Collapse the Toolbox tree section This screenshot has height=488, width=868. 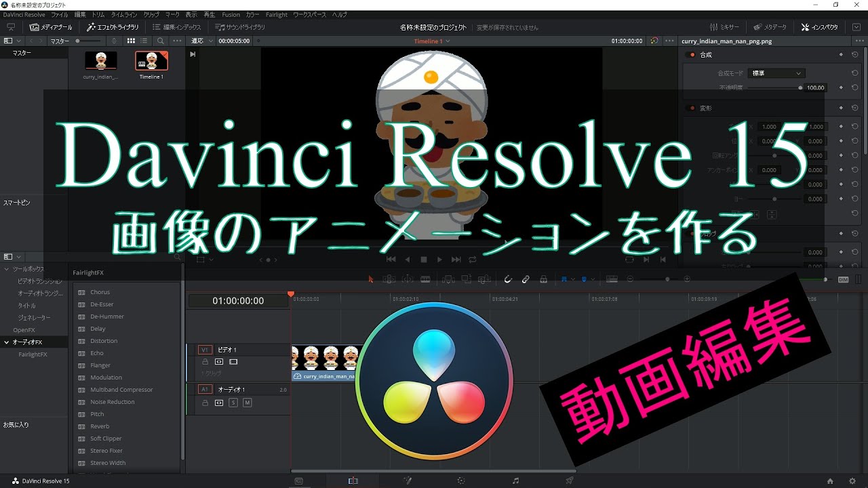(6, 269)
